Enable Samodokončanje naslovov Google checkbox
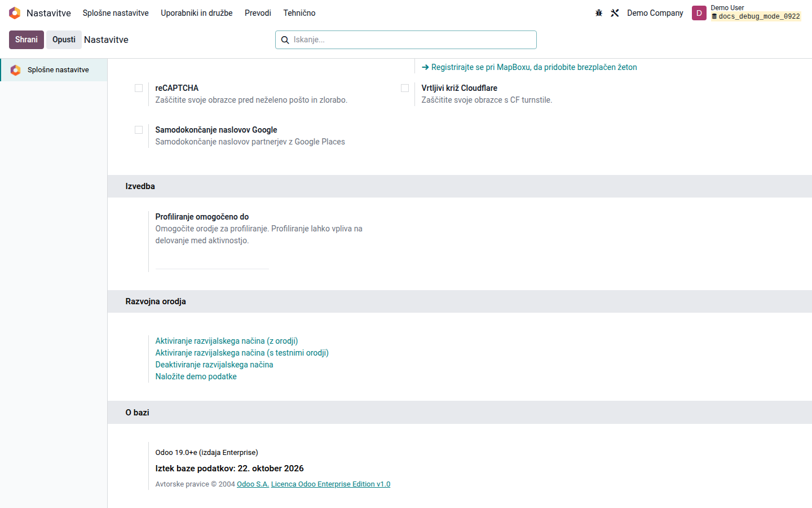812x508 pixels. 139,130
